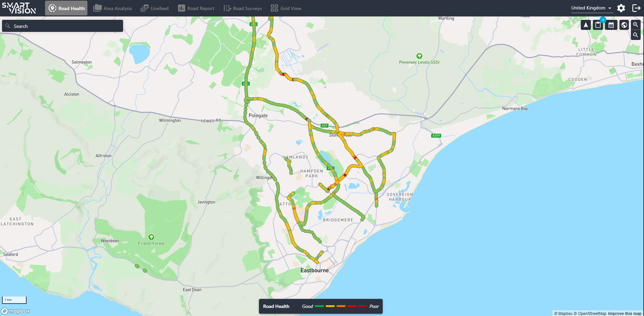
Task: Click the SmartVision logo
Action: (19, 8)
